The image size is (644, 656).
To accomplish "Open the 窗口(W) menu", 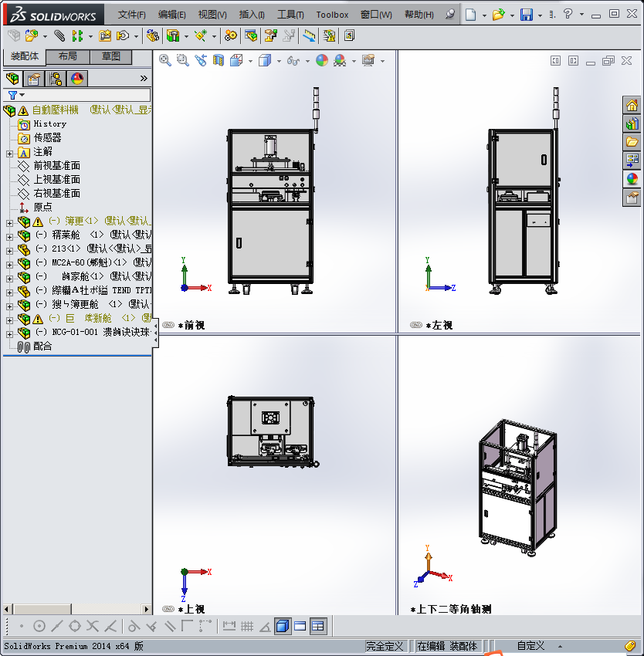I will 376,15.
